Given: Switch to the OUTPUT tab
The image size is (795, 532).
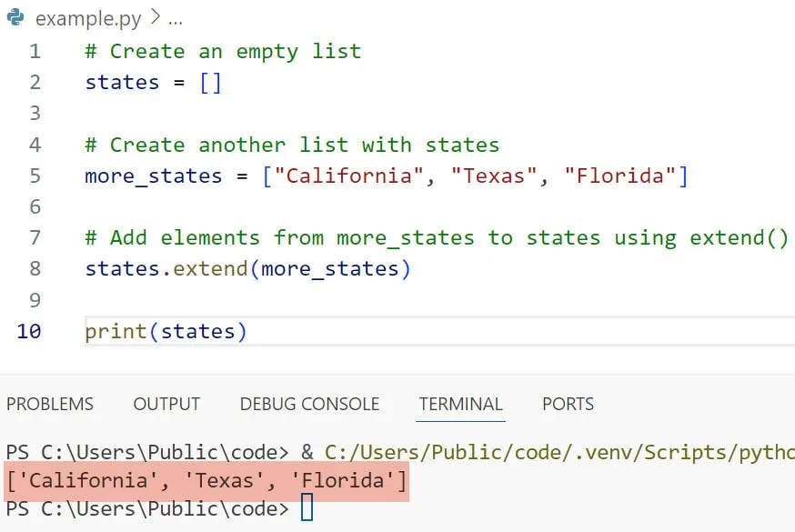Looking at the screenshot, I should 166,404.
